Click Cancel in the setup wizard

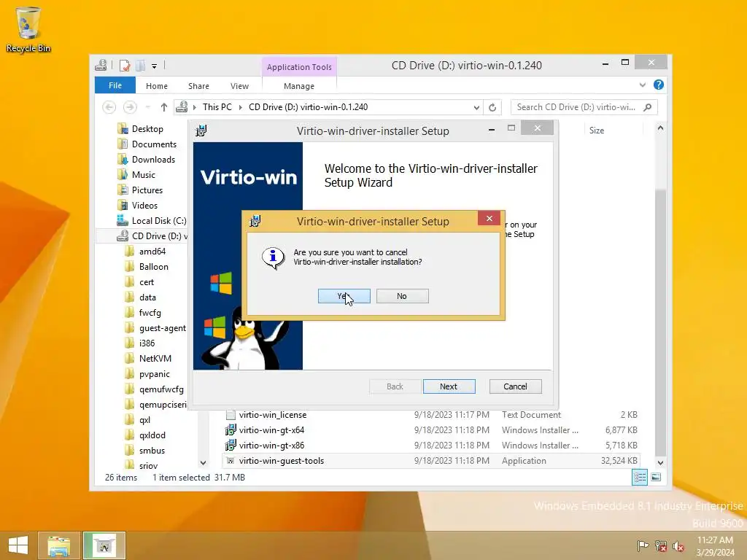516,386
